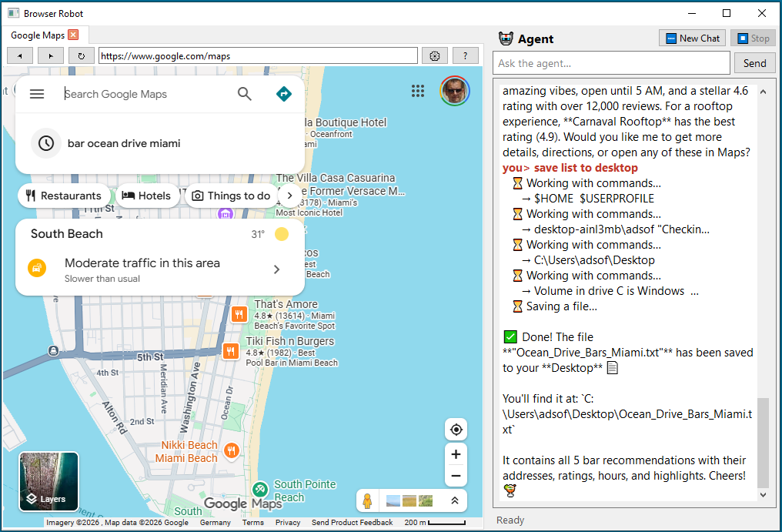Click the browser forward arrow button
The image size is (782, 532).
51,56
